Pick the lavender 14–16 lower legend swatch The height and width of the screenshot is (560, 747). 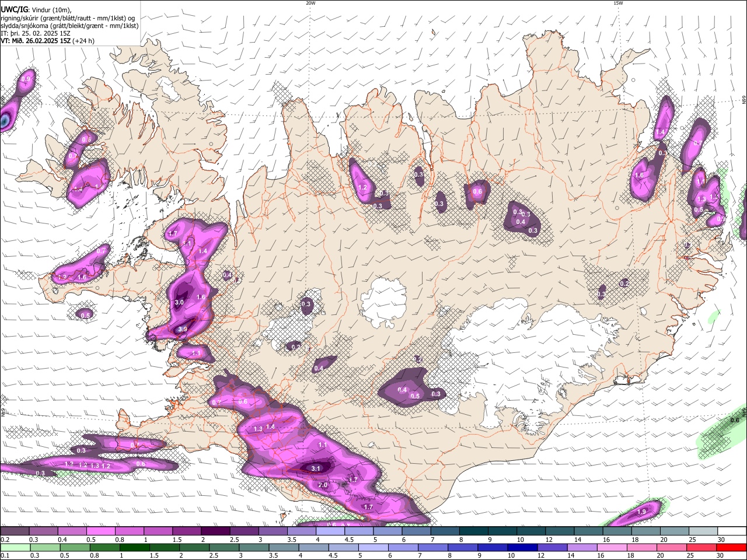coord(582,547)
